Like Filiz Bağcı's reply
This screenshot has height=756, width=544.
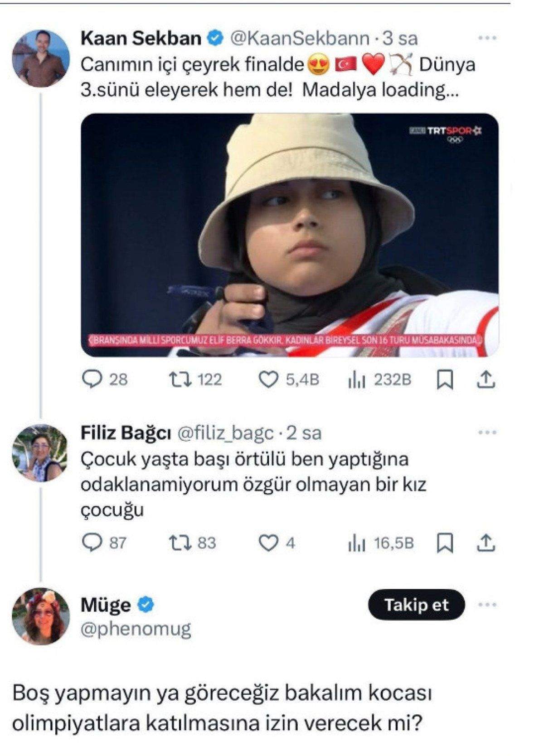pos(268,542)
